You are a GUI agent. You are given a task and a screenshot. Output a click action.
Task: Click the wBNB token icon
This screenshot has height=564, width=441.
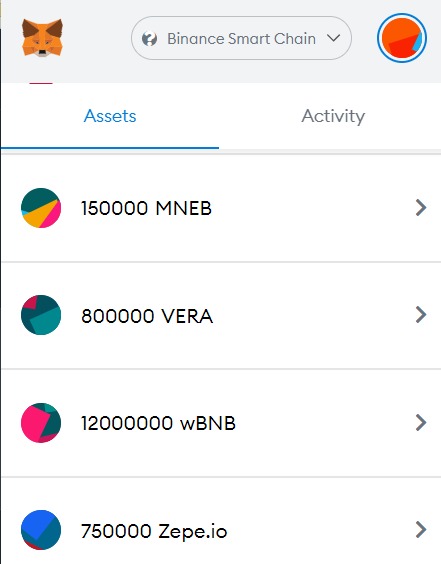pos(41,423)
